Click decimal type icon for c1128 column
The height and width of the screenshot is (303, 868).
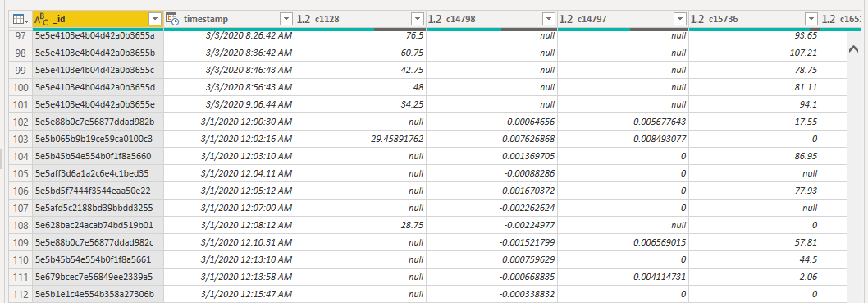[304, 20]
